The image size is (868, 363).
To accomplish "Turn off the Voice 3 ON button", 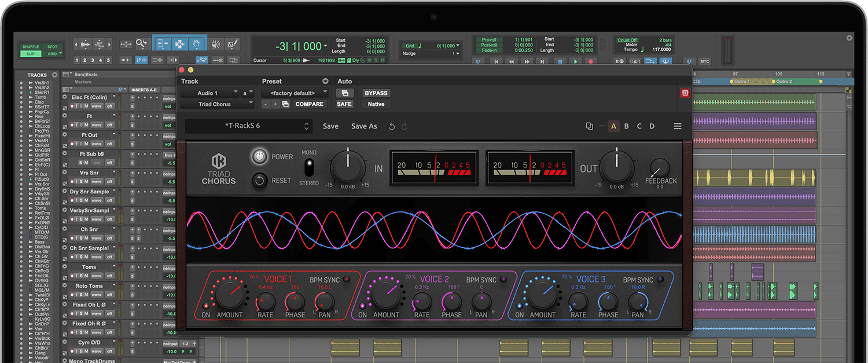I will tap(519, 306).
